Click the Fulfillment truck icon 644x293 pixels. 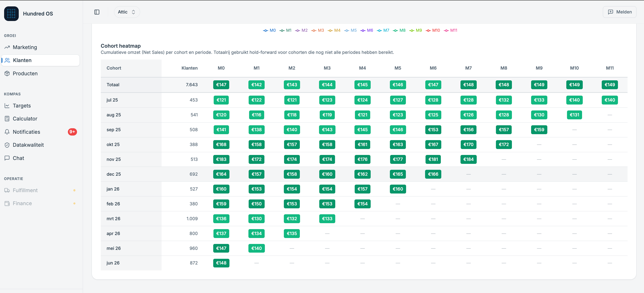pos(7,190)
